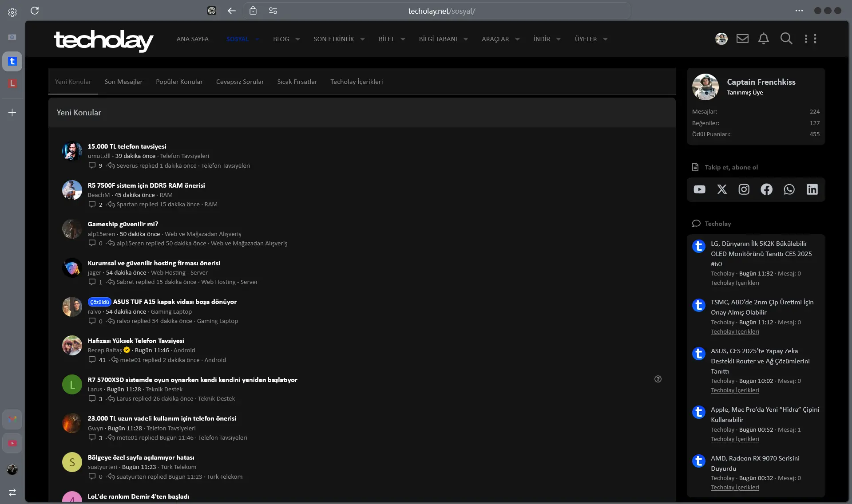Open Captain Frenchkiss profile name link
This screenshot has width=852, height=504.
(761, 82)
